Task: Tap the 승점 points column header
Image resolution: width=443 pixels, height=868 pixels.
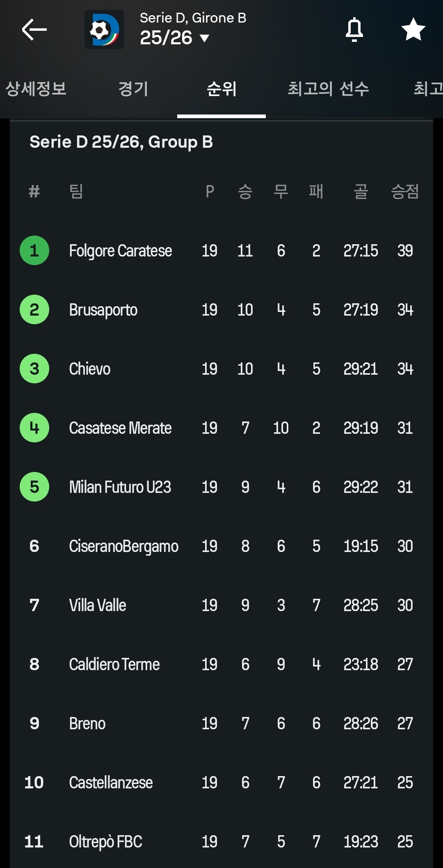Action: click(x=405, y=191)
